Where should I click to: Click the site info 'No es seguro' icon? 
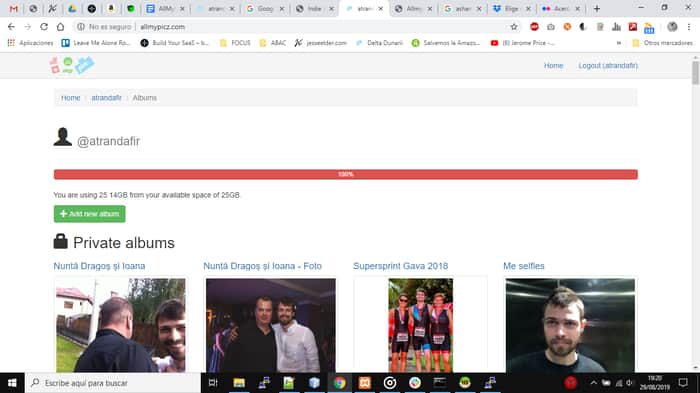pos(81,27)
